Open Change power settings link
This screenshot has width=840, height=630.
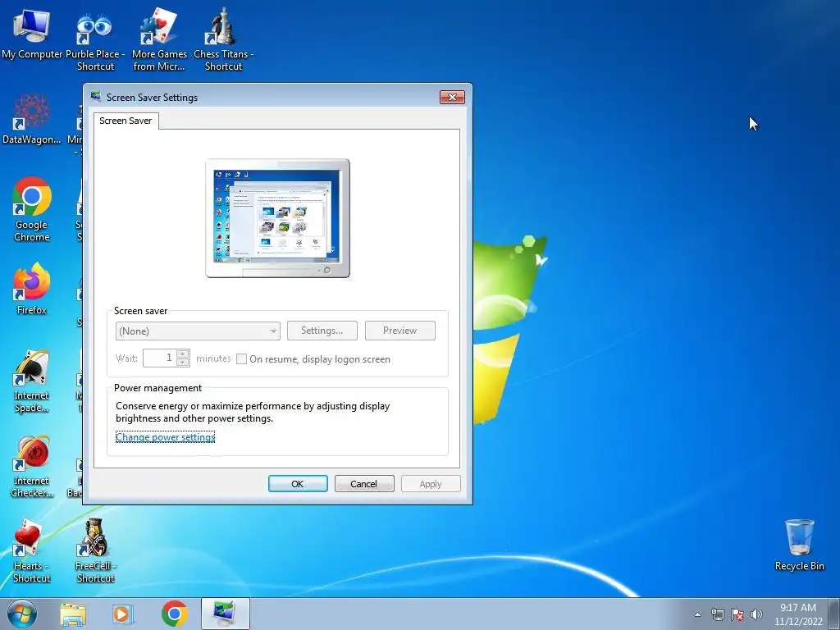click(x=165, y=437)
